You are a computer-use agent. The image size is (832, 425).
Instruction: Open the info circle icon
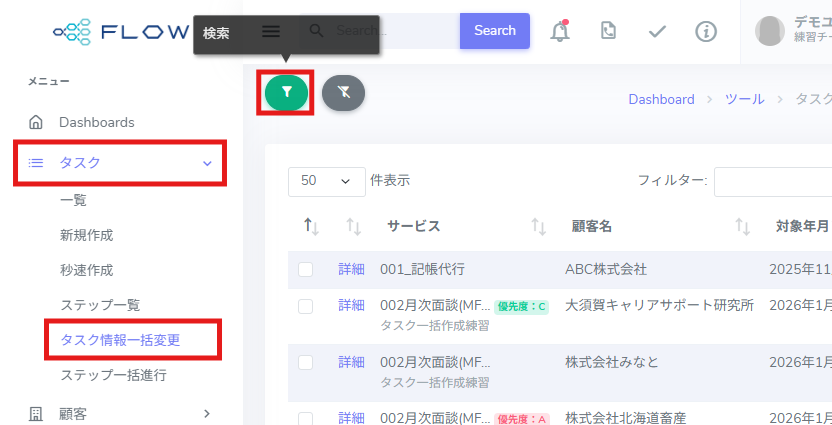pyautogui.click(x=706, y=31)
